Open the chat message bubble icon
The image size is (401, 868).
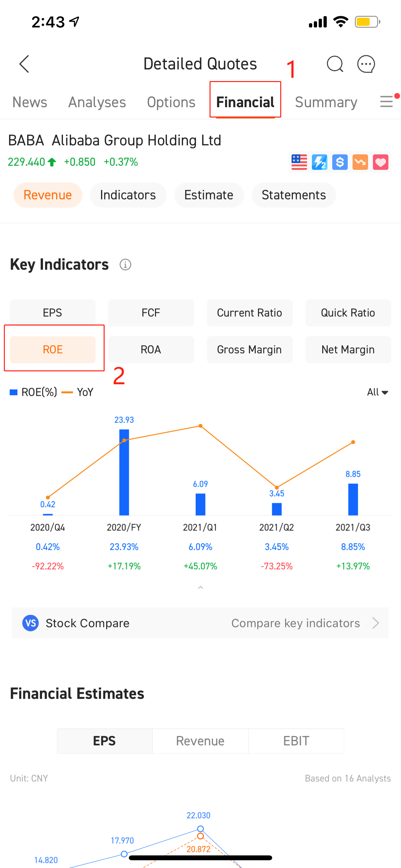366,64
